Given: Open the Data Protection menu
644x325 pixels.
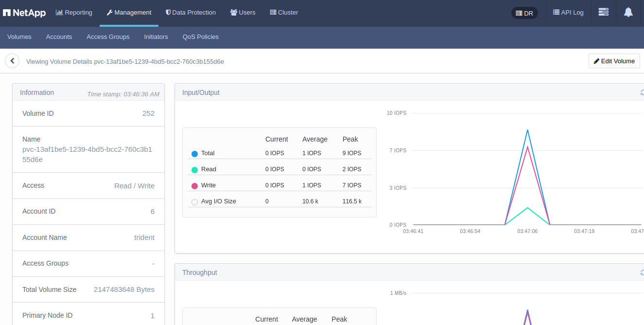Looking at the screenshot, I should 191,13.
